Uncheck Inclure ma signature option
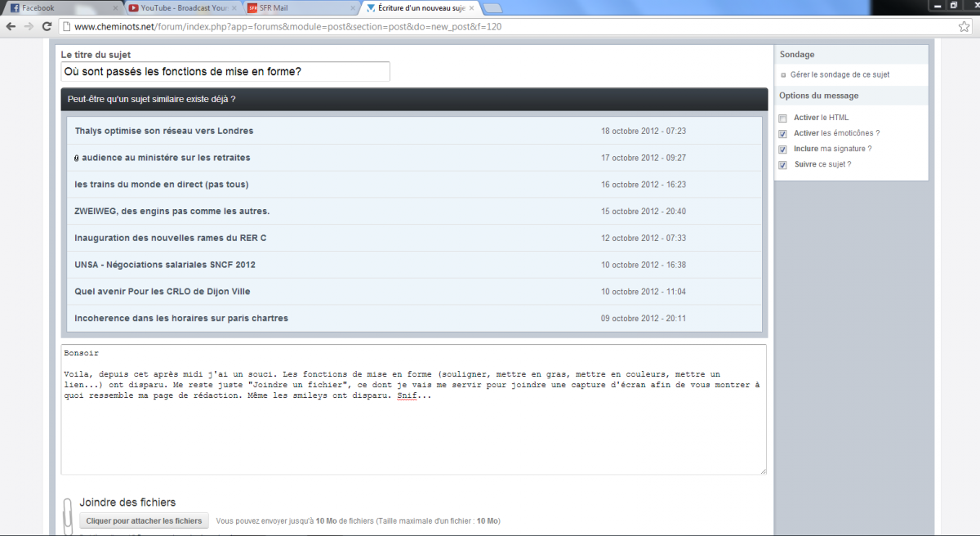 [783, 150]
